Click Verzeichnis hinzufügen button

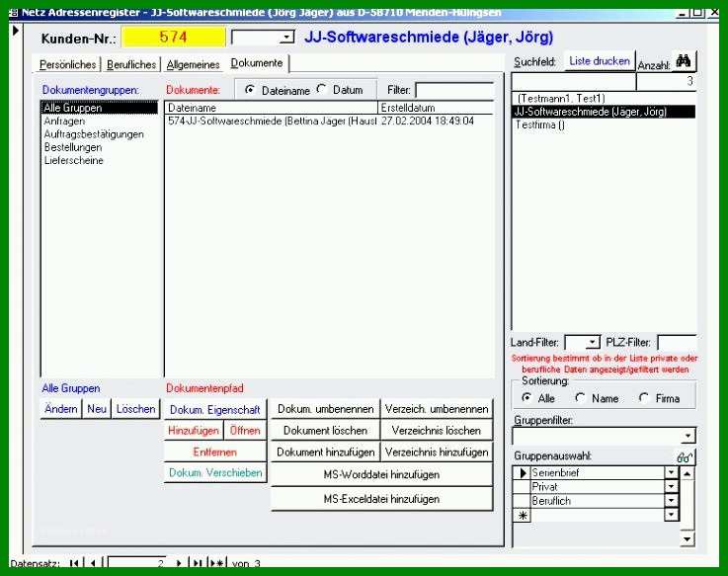click(437, 452)
